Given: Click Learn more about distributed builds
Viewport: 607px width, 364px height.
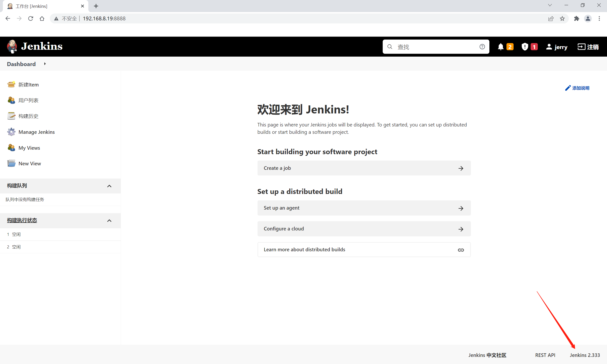Looking at the screenshot, I should [364, 249].
